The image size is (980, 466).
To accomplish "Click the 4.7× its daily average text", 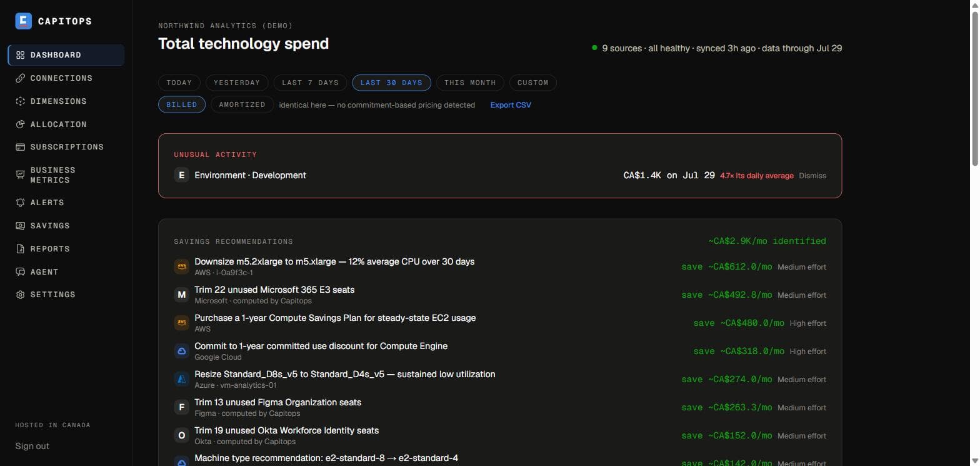I will click(757, 176).
